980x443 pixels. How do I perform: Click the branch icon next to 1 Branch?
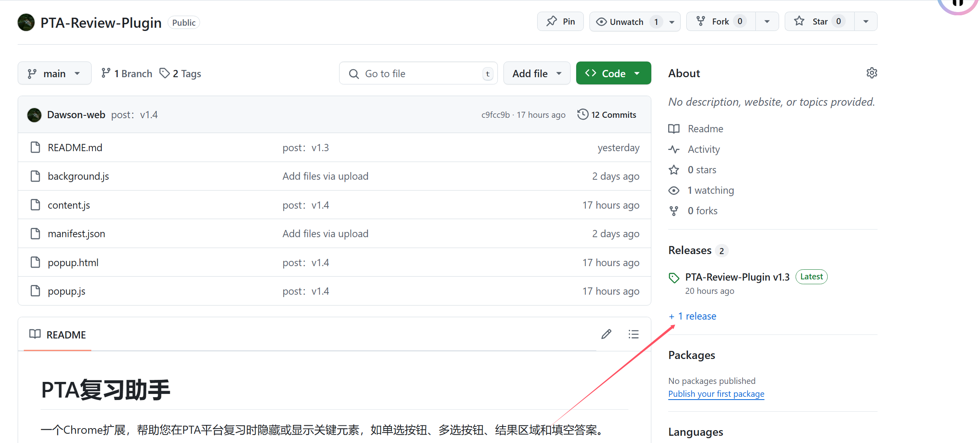[x=106, y=73]
